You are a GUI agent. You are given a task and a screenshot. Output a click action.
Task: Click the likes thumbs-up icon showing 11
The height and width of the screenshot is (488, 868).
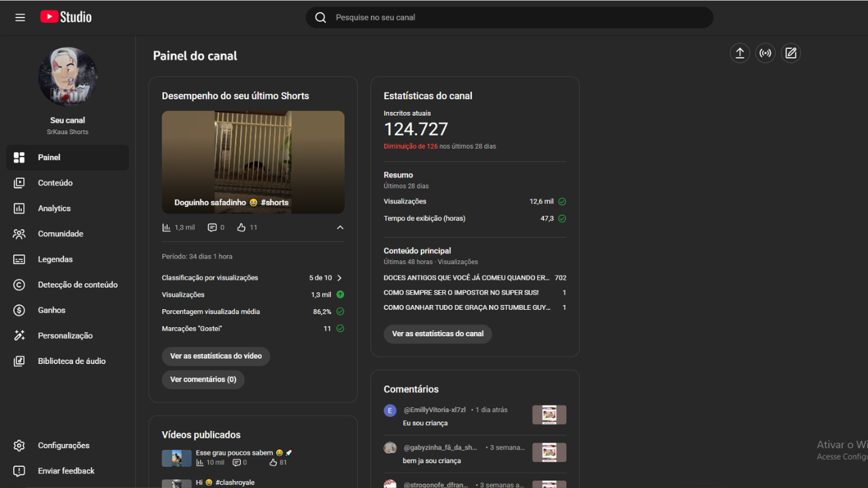(241, 228)
